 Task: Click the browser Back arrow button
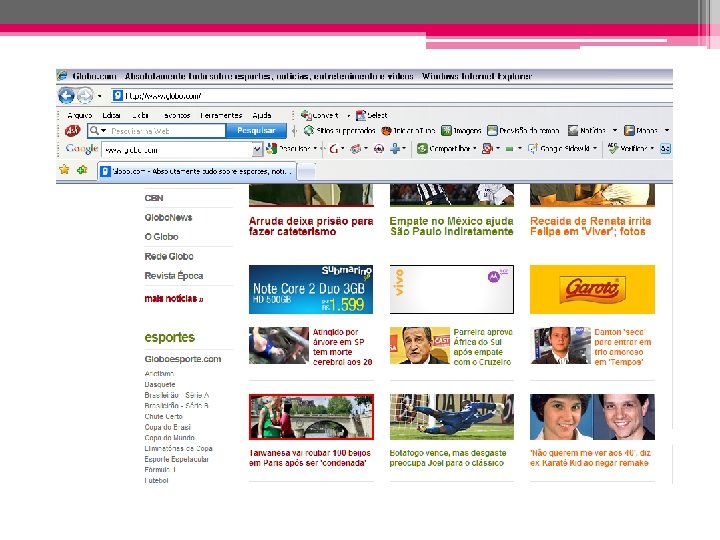pyautogui.click(x=66, y=96)
